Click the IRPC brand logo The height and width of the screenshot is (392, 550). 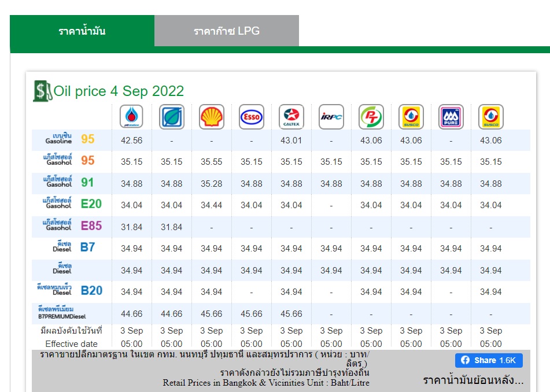pyautogui.click(x=331, y=116)
